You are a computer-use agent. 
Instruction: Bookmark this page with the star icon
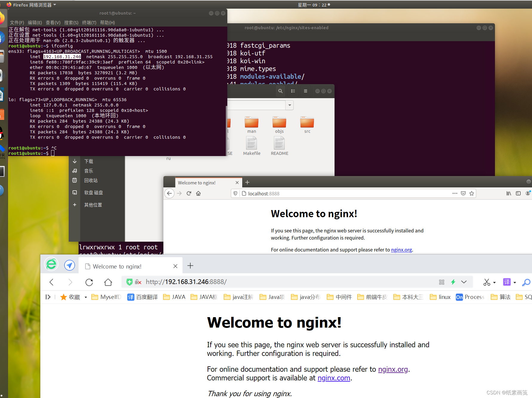click(472, 193)
